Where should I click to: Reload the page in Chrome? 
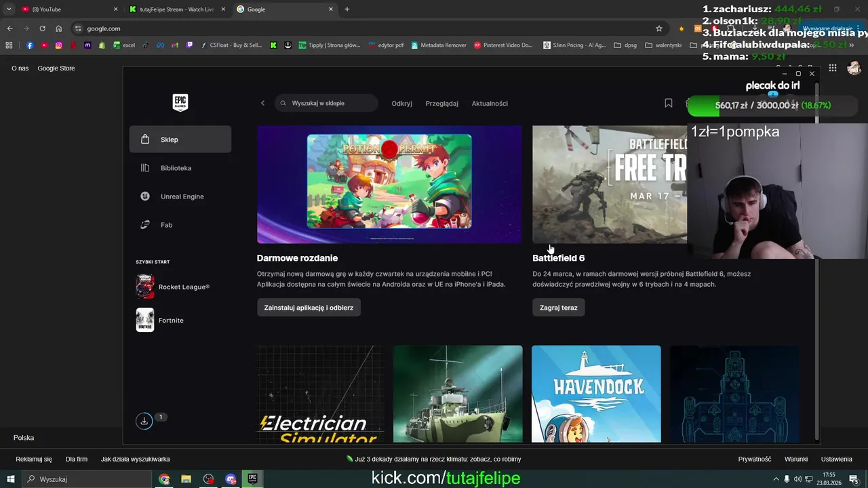coord(42,28)
